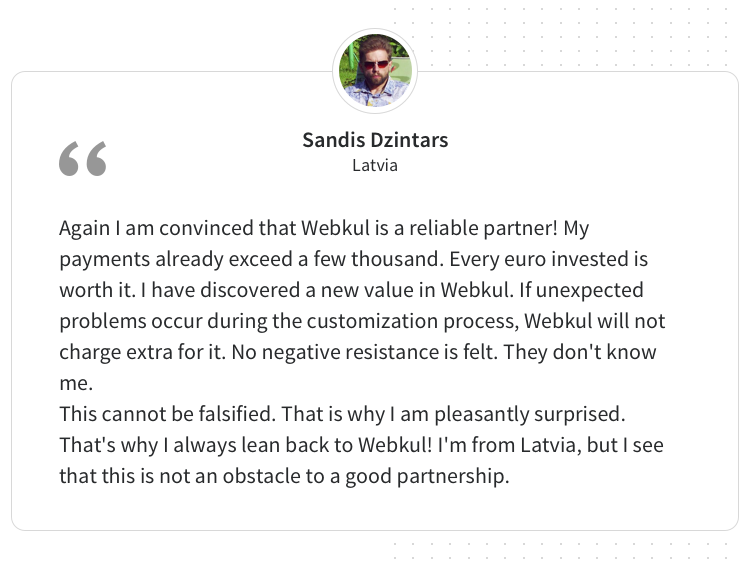This screenshot has width=750, height=565.
Task: Click "charge extra for it" text
Action: tap(142, 353)
